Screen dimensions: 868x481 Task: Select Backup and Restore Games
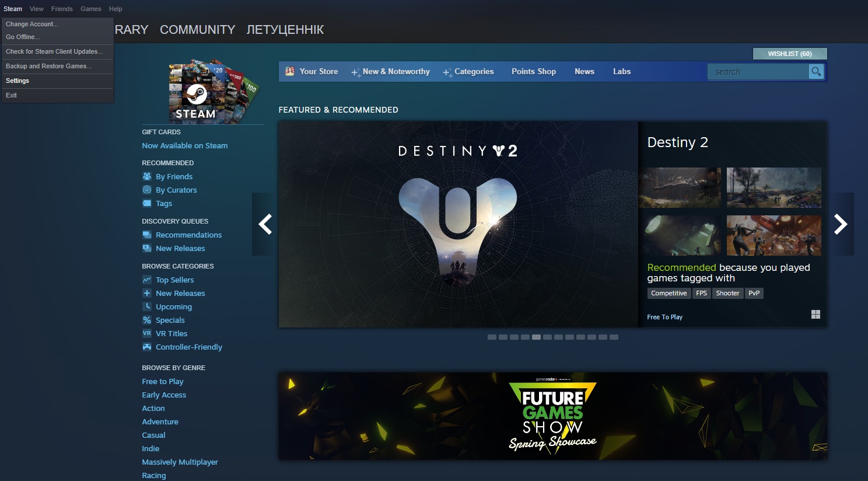(58, 66)
